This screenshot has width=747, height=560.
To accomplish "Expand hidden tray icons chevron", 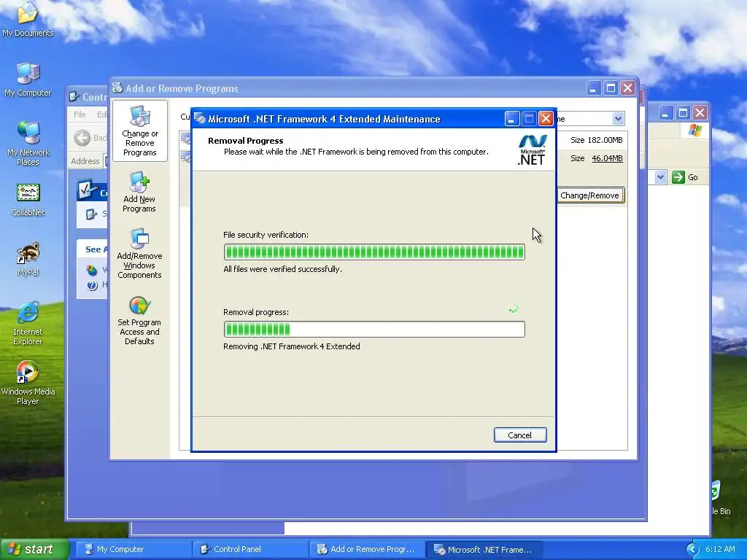I will tap(692, 550).
